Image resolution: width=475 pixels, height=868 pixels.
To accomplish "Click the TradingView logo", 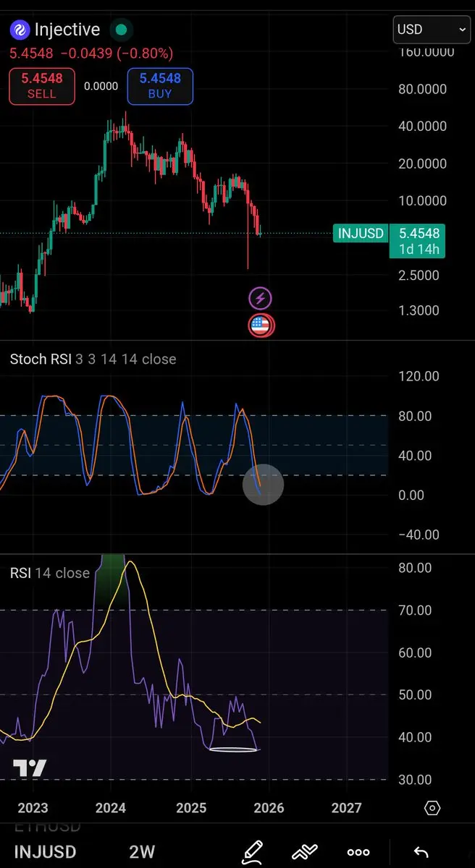I will click(30, 769).
